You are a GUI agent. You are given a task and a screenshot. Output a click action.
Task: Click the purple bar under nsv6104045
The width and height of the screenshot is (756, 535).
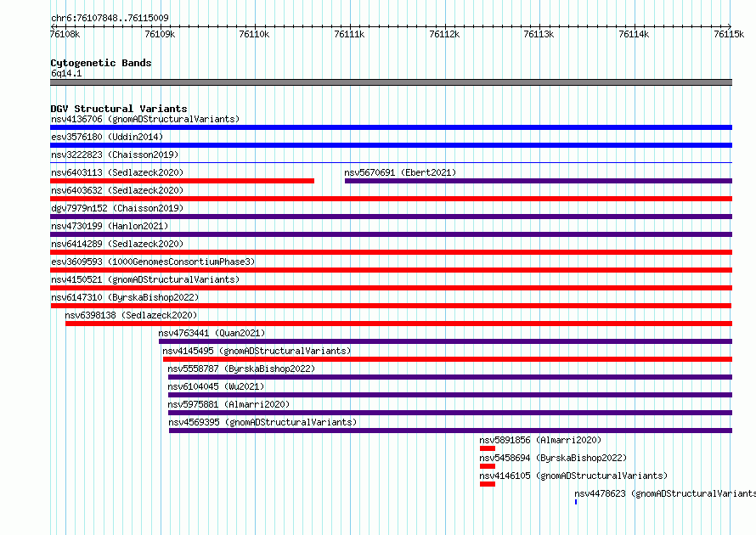pos(450,395)
